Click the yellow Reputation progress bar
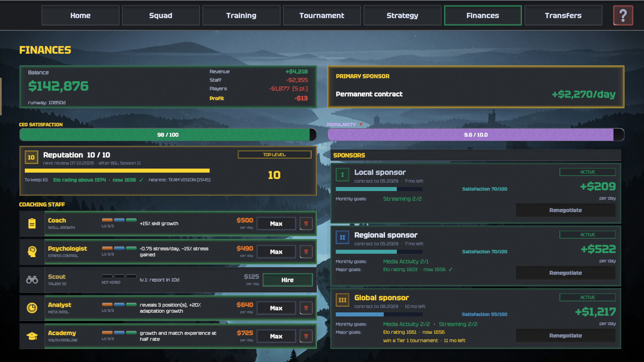Screen dimensions: 644x362 pyautogui.click(x=117, y=171)
